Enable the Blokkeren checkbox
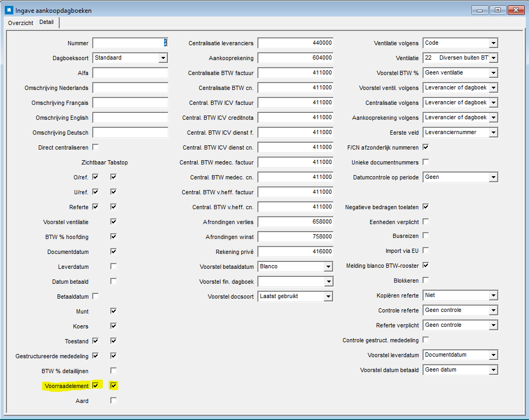 pyautogui.click(x=426, y=280)
